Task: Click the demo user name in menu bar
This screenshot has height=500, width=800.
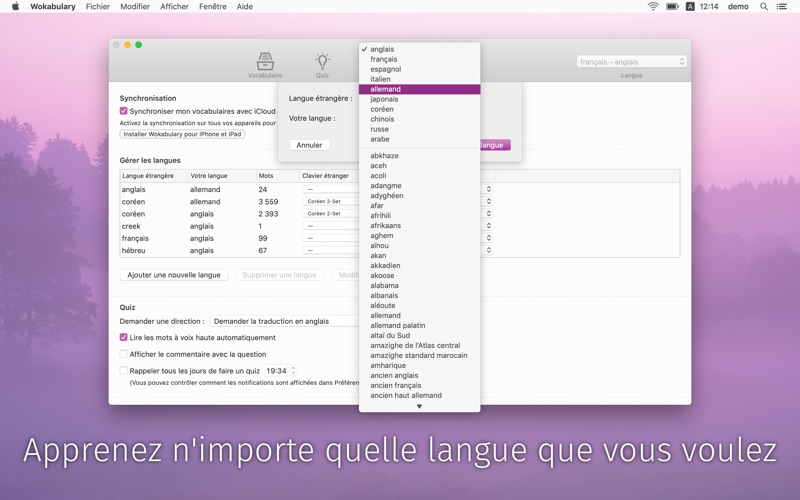Action: [x=738, y=6]
